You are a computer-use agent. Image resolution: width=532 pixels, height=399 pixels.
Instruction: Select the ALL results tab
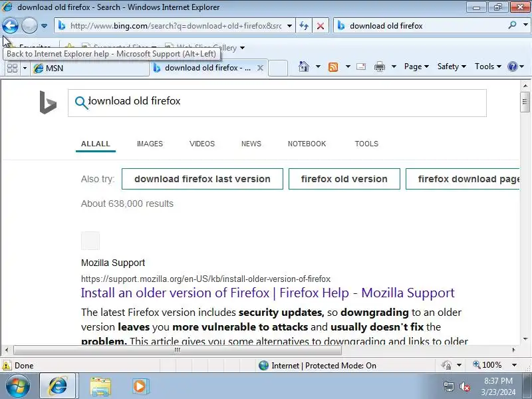[x=95, y=144]
